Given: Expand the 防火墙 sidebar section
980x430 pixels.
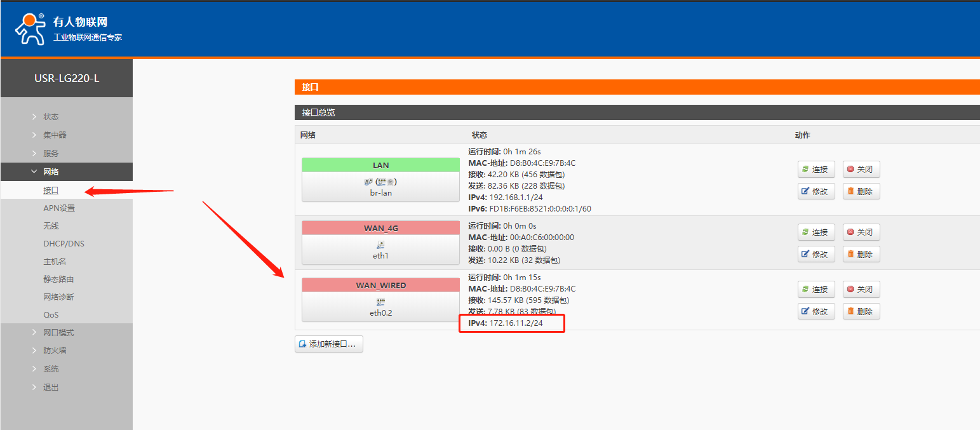Looking at the screenshot, I should 55,351.
